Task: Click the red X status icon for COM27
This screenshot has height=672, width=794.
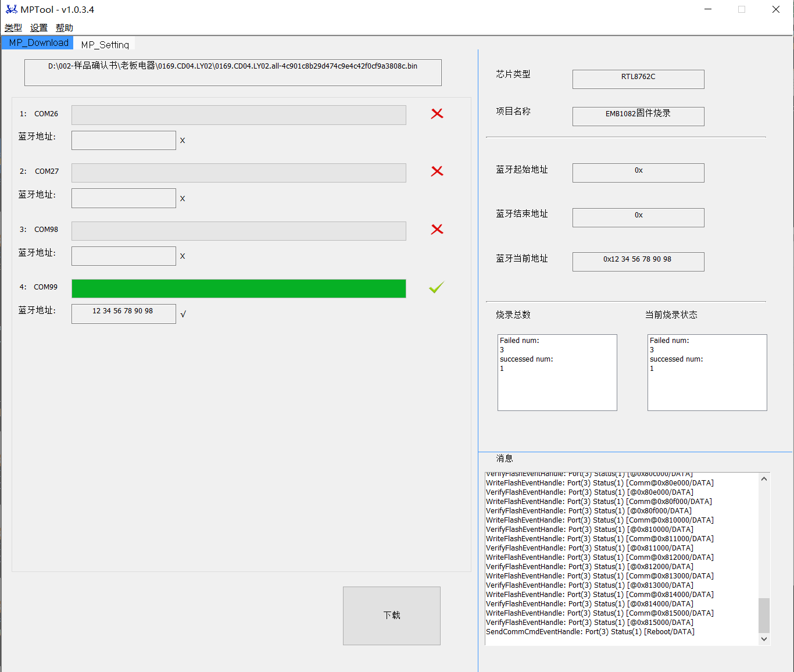Action: (x=437, y=171)
